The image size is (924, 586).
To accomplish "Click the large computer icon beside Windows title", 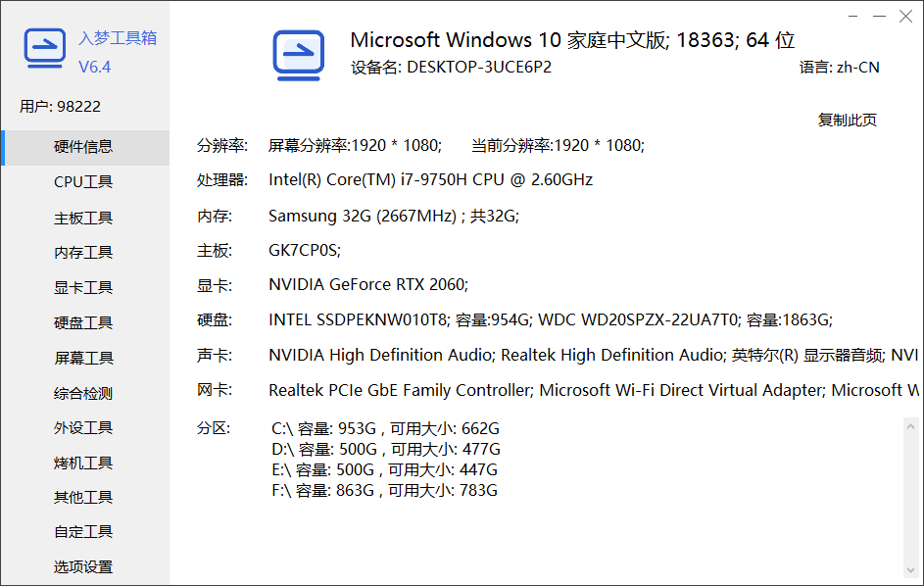I will (x=299, y=56).
